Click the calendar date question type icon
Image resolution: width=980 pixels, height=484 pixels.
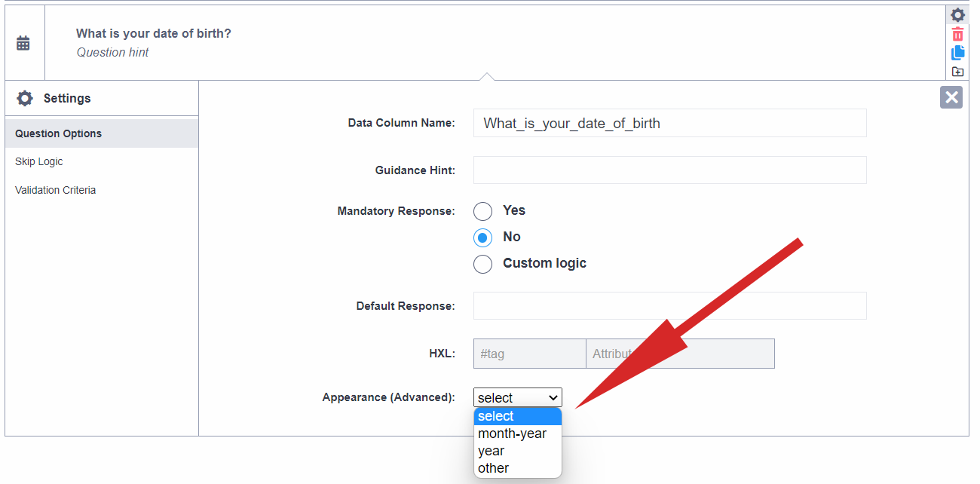[x=23, y=43]
